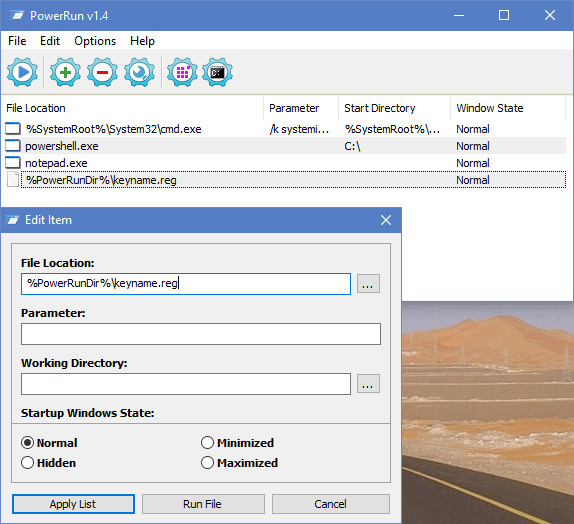
Task: Open the Edit menu
Action: click(x=50, y=41)
